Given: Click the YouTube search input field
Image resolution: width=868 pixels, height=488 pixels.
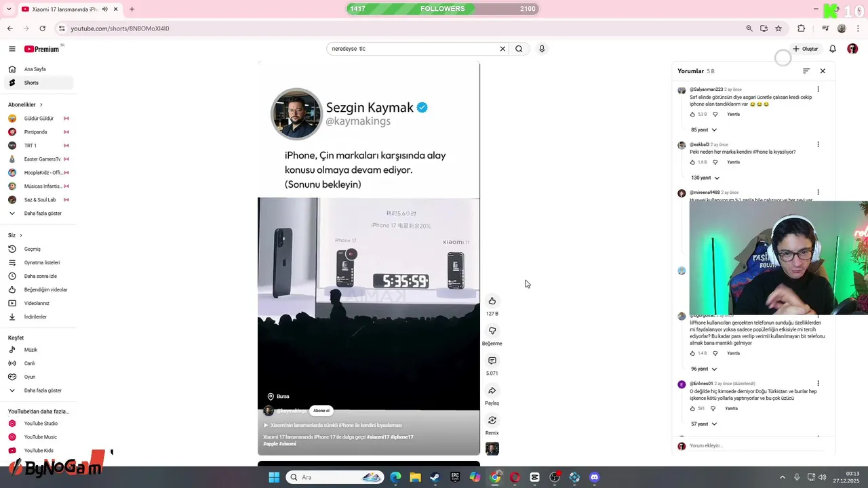Looking at the screenshot, I should click(414, 49).
